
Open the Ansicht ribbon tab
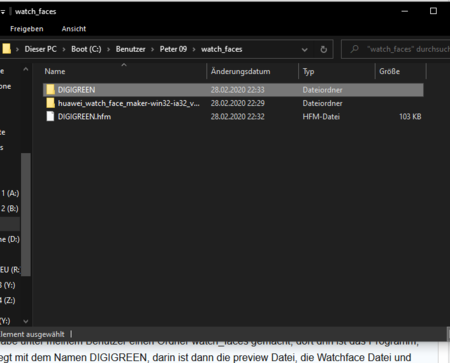[x=74, y=29]
